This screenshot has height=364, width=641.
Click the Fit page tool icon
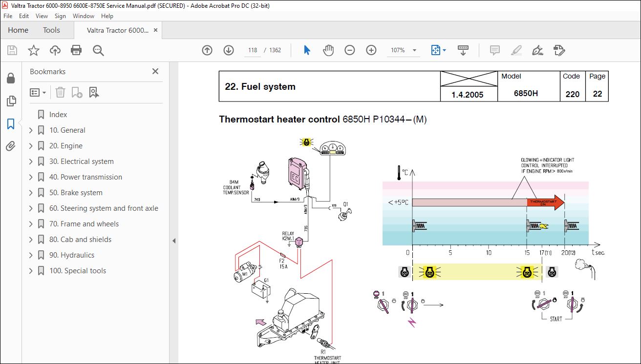point(436,50)
